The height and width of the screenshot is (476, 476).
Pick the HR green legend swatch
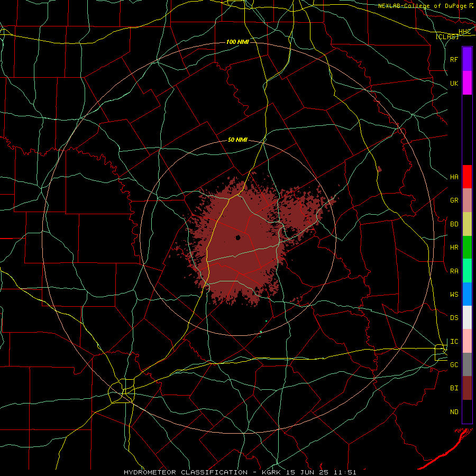[467, 248]
